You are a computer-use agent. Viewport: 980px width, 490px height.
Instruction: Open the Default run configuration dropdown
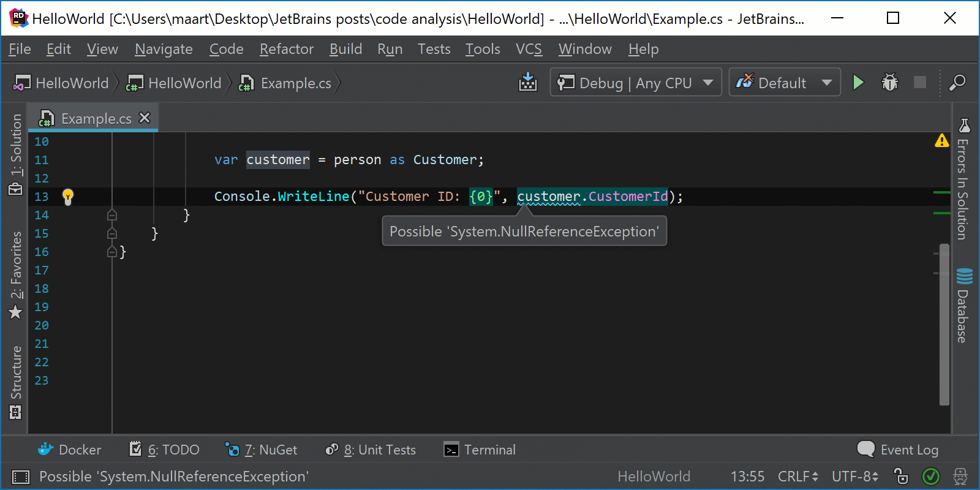784,82
